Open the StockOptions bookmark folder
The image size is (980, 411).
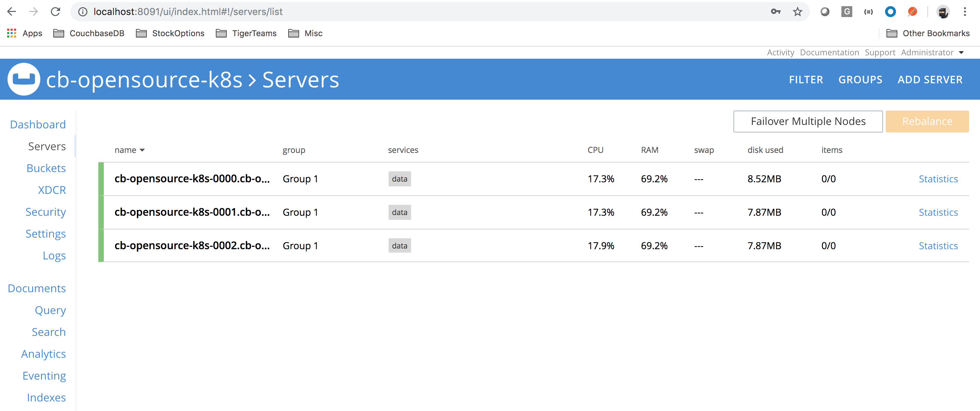(x=170, y=33)
